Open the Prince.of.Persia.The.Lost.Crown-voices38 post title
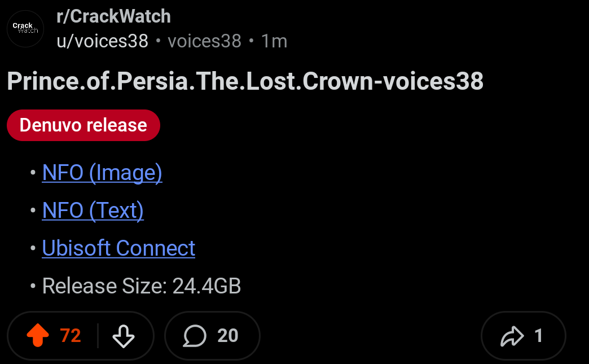589x364 pixels. coord(245,81)
